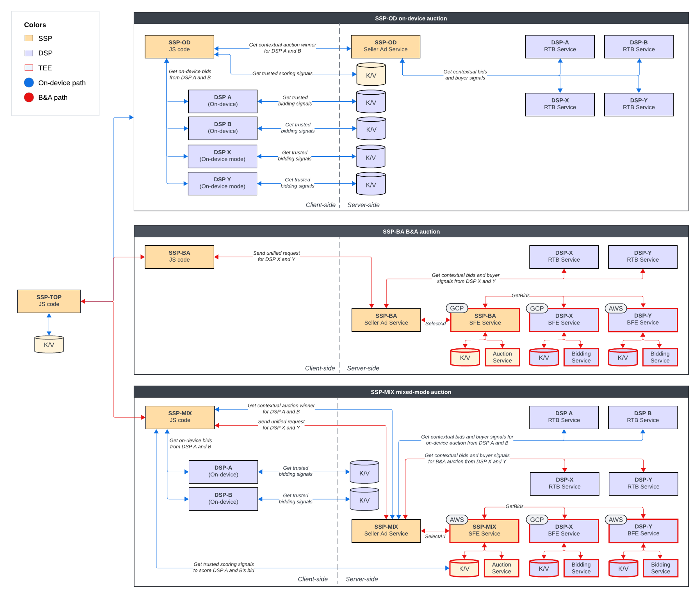Select the K/V cylinder next to DSP A On-device
The height and width of the screenshot is (598, 700).
coord(371,101)
